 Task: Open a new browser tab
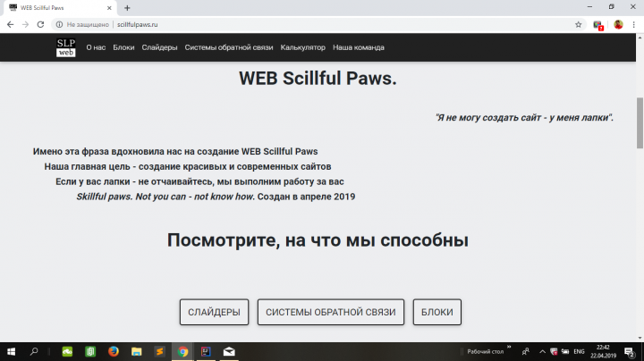point(127,8)
